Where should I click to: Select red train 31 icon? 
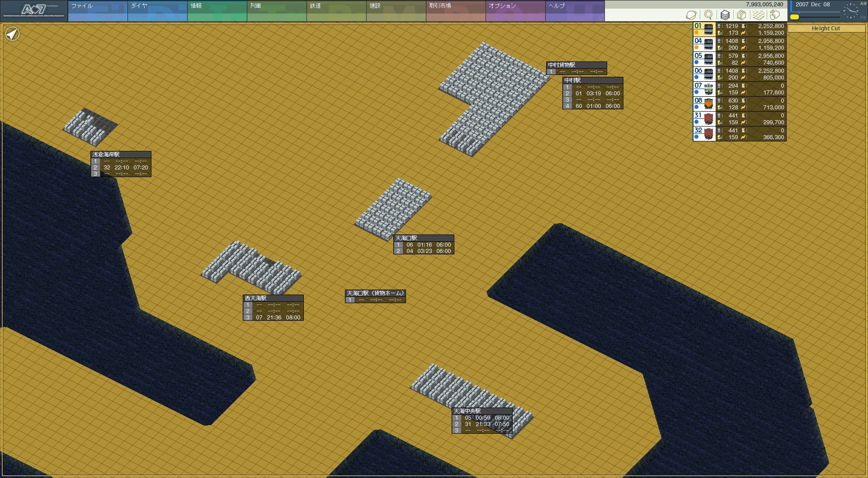click(708, 119)
